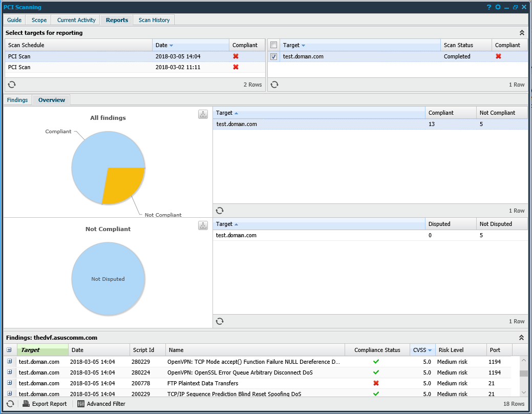
Task: Expand all findings rows using header plus
Action: click(x=9, y=350)
